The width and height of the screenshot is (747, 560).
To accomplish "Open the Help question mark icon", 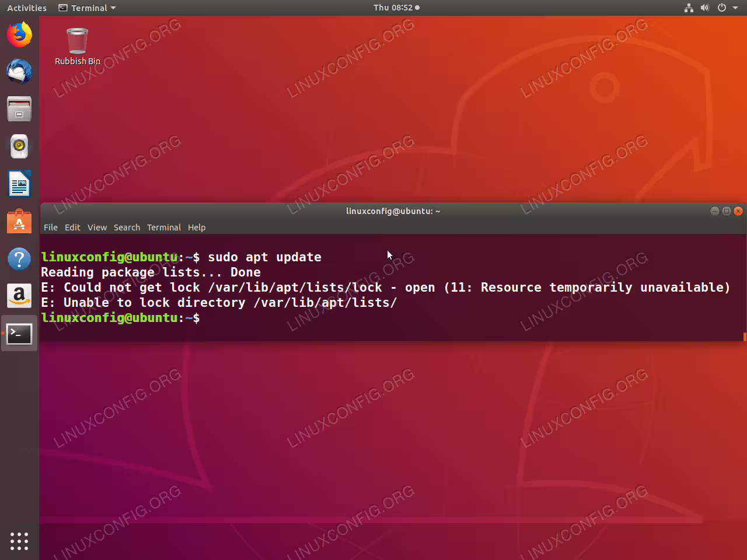I will pyautogui.click(x=19, y=258).
